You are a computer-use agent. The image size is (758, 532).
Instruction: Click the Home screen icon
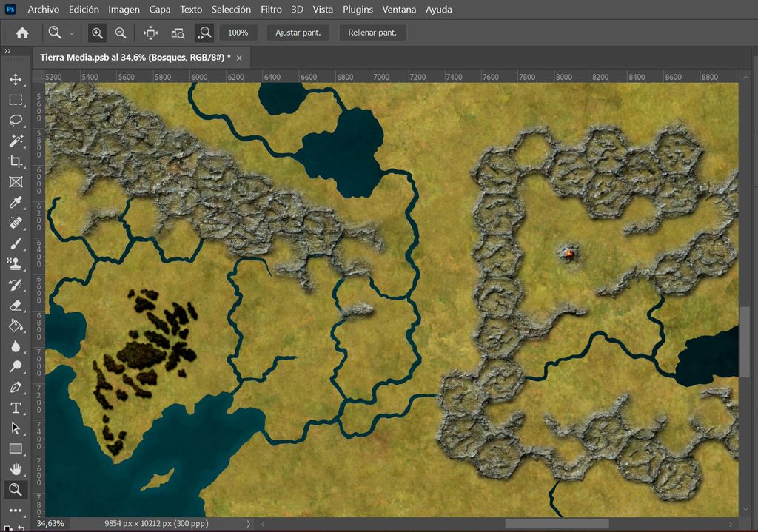click(x=21, y=33)
